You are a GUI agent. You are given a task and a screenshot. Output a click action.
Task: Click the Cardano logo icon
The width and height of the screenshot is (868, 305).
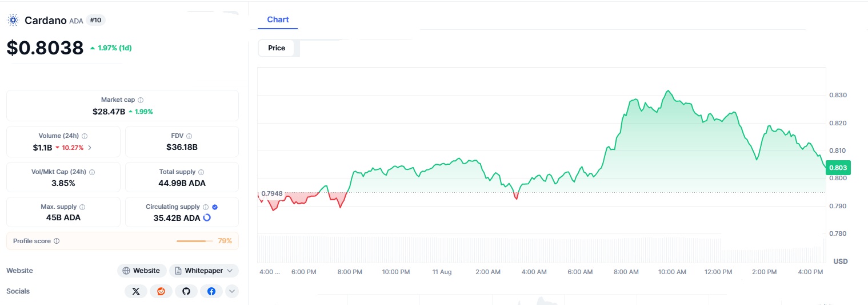13,21
